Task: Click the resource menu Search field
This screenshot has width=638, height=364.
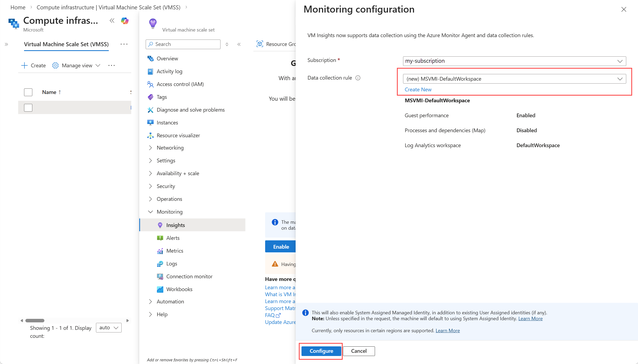Action: pos(183,44)
